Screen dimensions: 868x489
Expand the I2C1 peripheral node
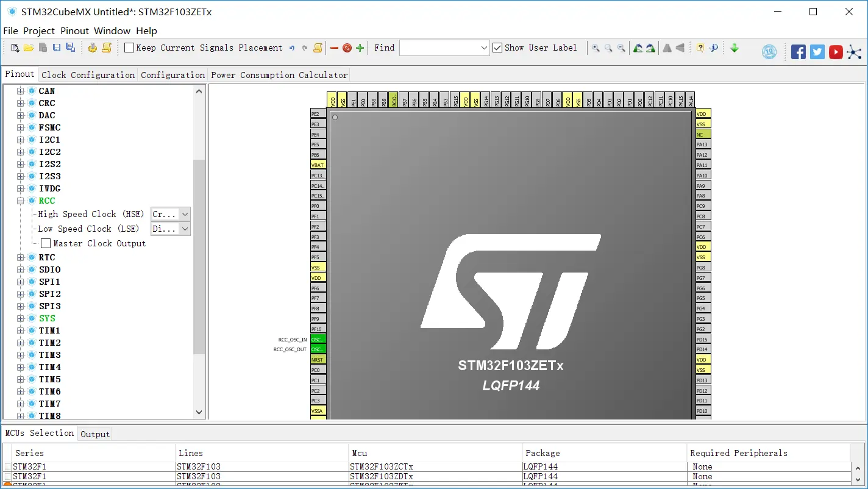pos(20,140)
